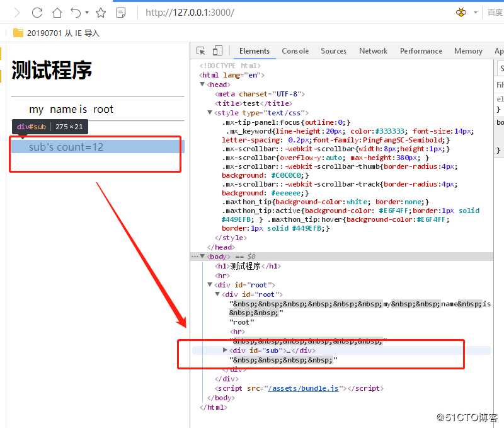
Task: Select the meta charset UTF-8 line
Action: [x=260, y=94]
